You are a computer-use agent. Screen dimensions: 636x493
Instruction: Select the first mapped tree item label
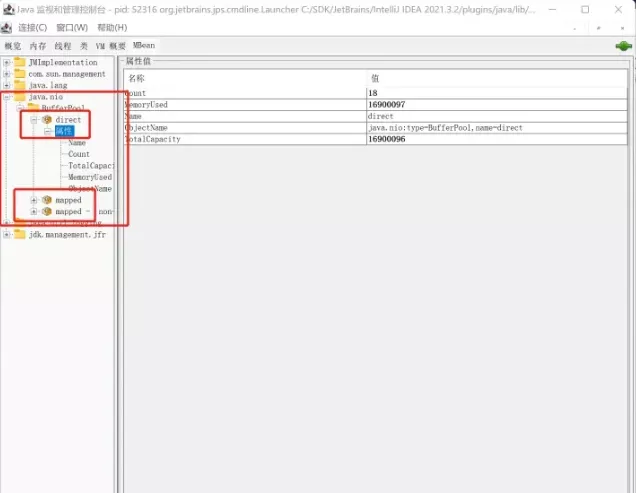pos(68,200)
